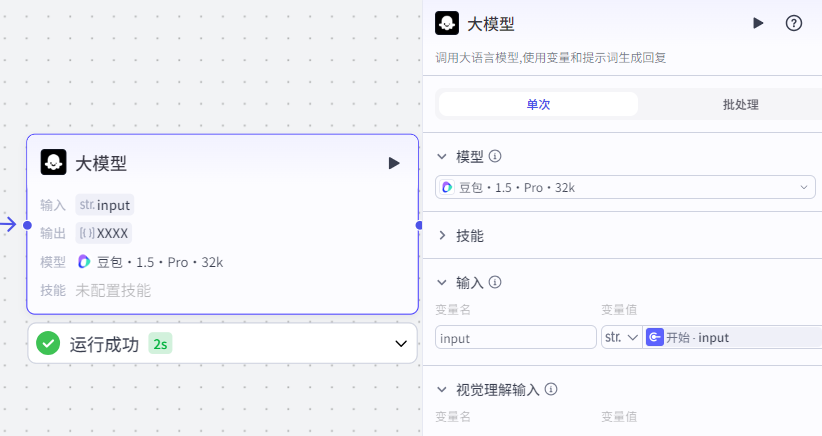This screenshot has width=822, height=436.
Task: Click the input variable name field
Action: click(x=515, y=337)
